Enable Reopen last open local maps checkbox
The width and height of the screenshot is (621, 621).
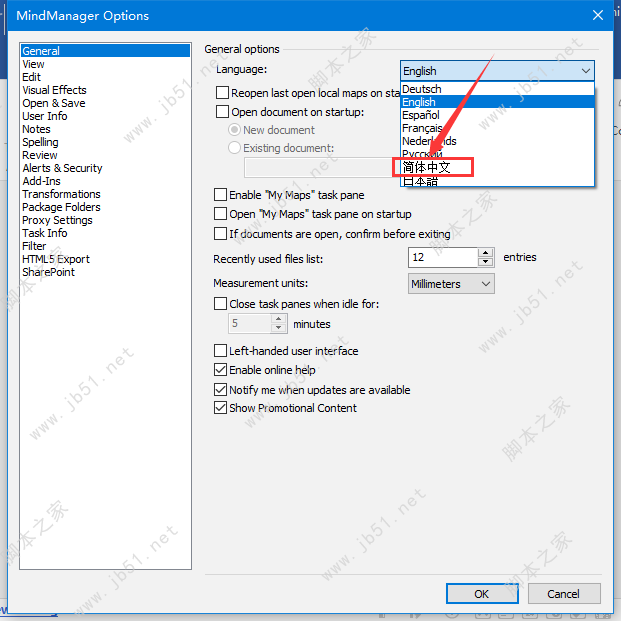pyautogui.click(x=222, y=93)
